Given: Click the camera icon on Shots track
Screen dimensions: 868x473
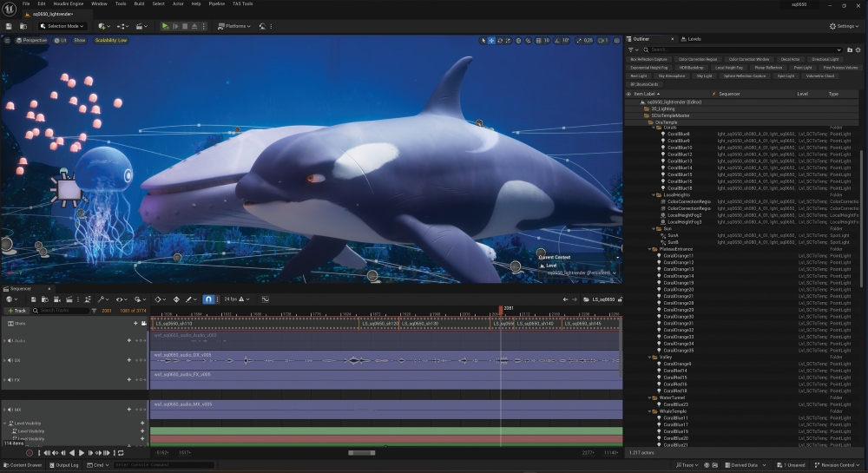Looking at the screenshot, I should (x=144, y=323).
